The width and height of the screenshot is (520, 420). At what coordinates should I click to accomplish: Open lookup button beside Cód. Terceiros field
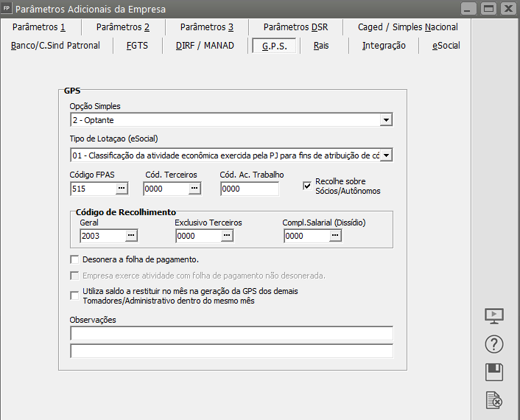(194, 189)
